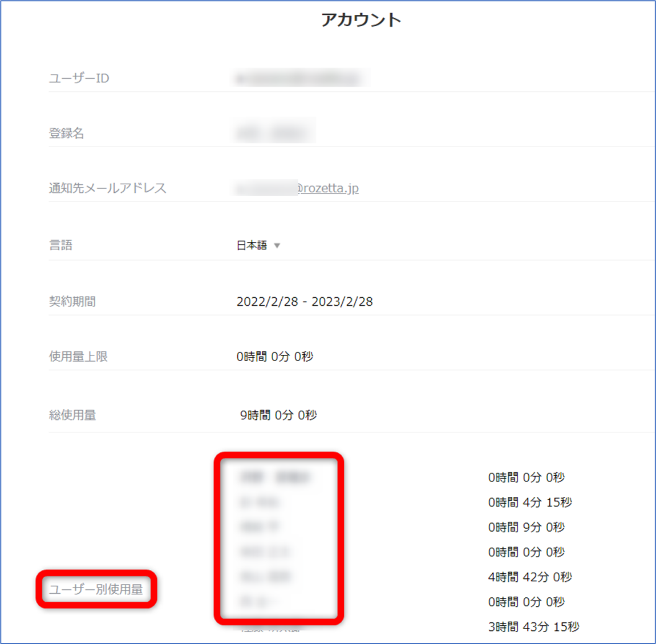Click per-user usage 0時間 9分 0秒
The height and width of the screenshot is (644, 656).
point(527,527)
